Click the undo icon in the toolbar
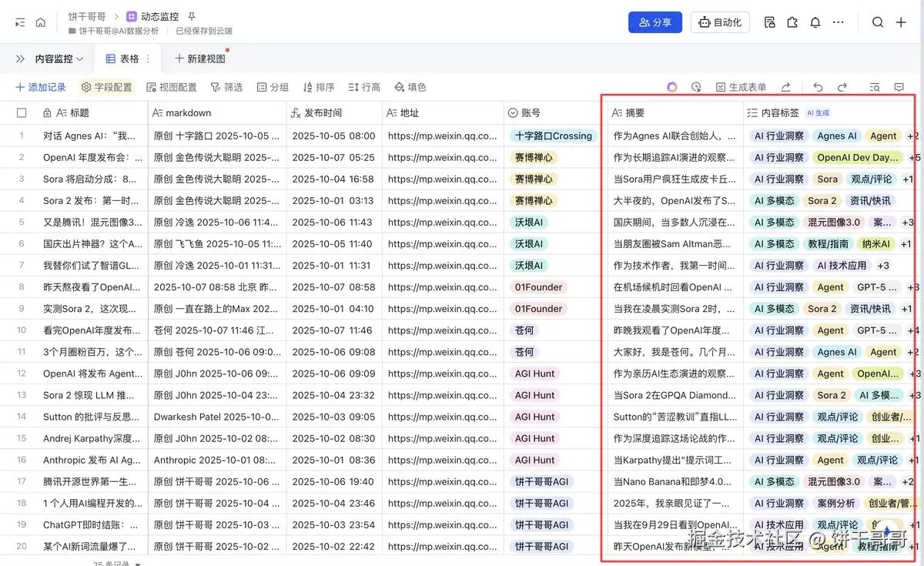Image resolution: width=924 pixels, height=566 pixels. 818,87
